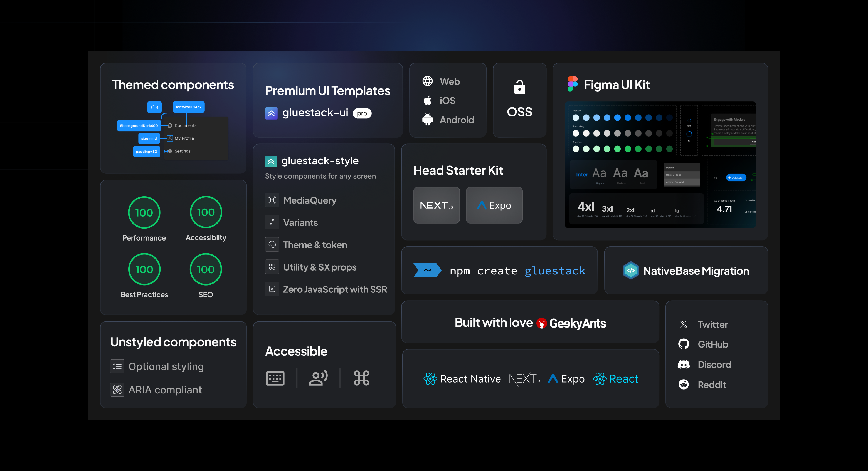Click the 4.71 color contrast ratio value
Image resolution: width=868 pixels, height=471 pixels.
click(724, 209)
